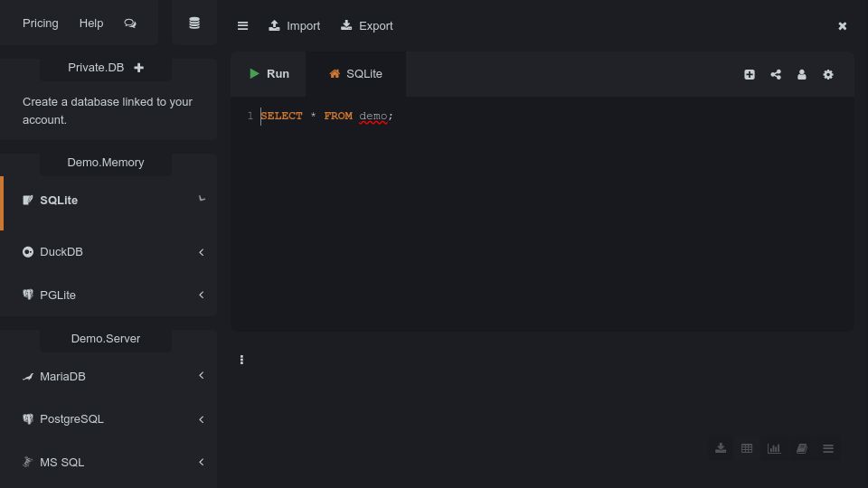Image resolution: width=868 pixels, height=488 pixels.
Task: Add a Private.DB with plus icon
Action: pos(139,68)
